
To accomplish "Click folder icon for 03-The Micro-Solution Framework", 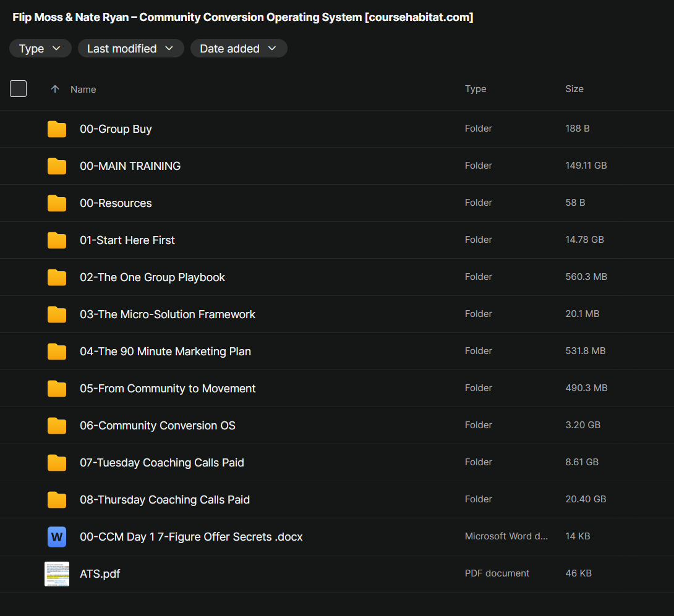I will pyautogui.click(x=57, y=314).
